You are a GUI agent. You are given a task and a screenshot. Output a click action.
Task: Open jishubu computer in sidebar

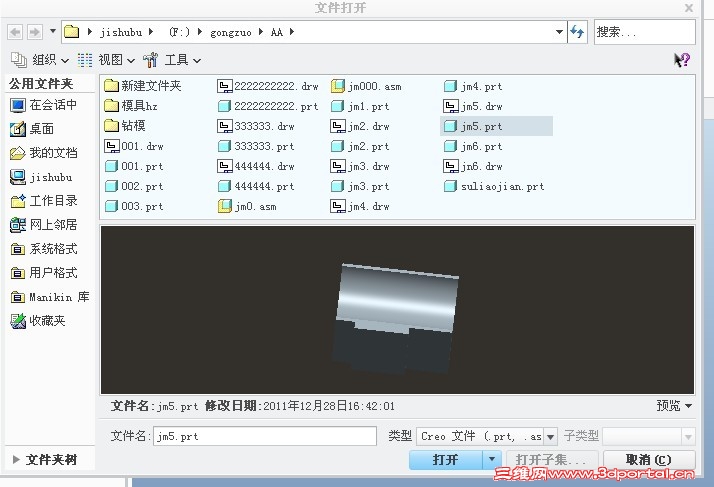click(41, 177)
